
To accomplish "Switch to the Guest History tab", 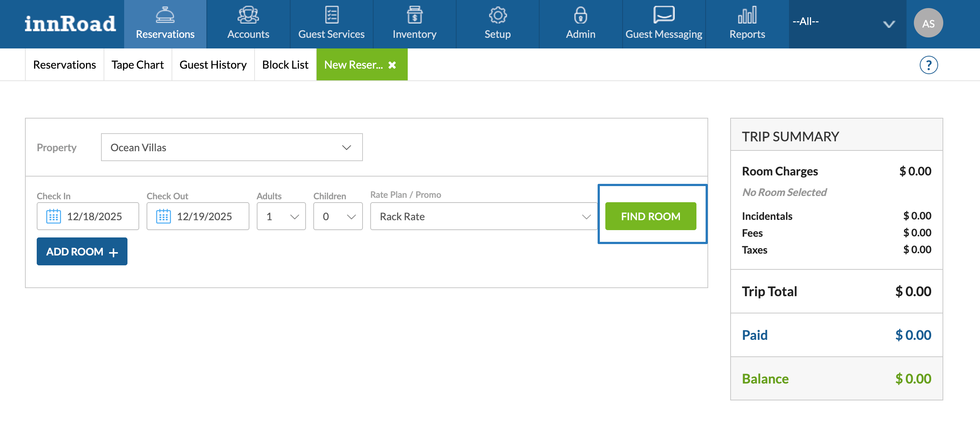I will [x=213, y=65].
